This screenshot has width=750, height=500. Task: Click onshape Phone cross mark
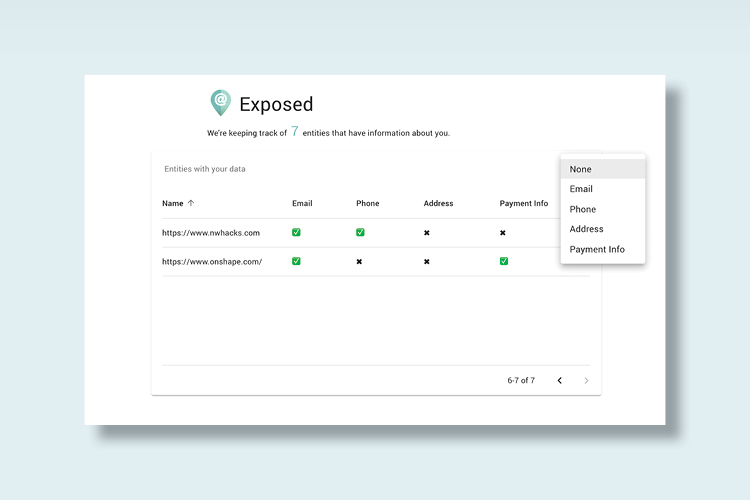coord(359,262)
